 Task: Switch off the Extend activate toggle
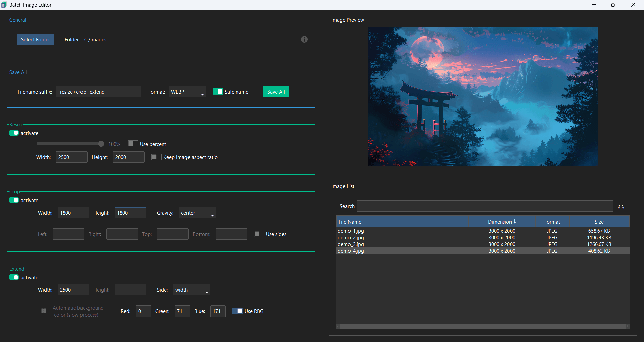(14, 277)
